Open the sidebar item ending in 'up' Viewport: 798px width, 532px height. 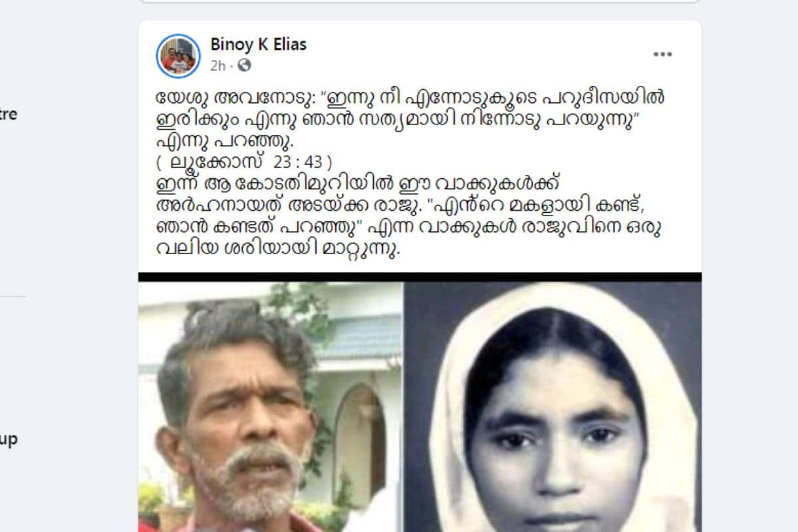click(8, 440)
